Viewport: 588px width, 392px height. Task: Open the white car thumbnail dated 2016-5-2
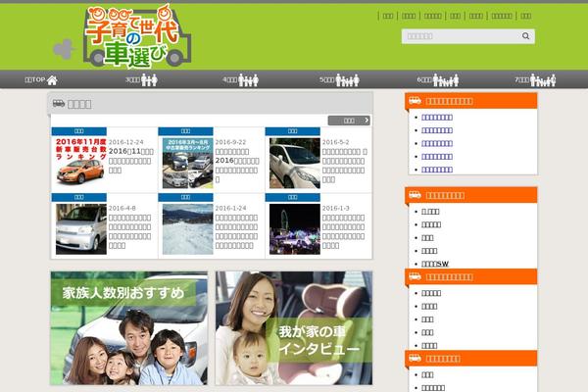click(x=295, y=163)
